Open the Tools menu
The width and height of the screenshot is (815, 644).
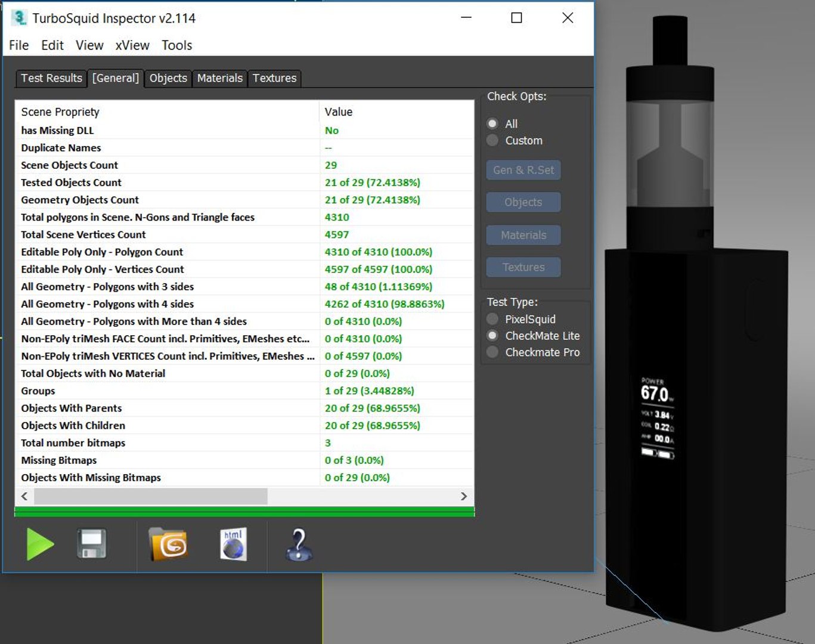click(x=177, y=45)
